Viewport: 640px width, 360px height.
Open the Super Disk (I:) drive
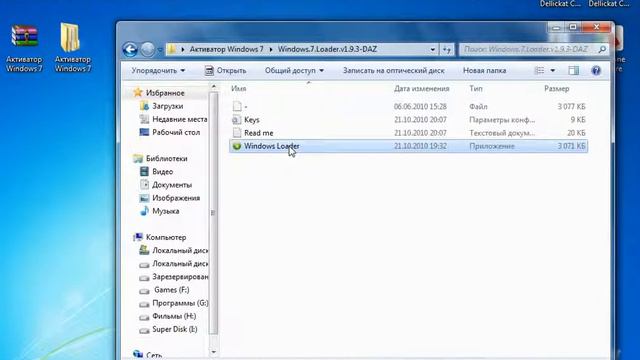[x=174, y=329]
